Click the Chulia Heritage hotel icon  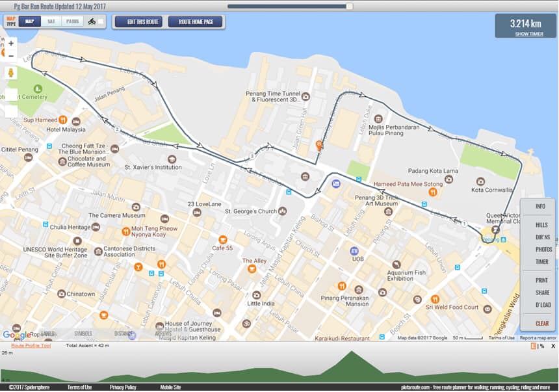tap(96, 227)
